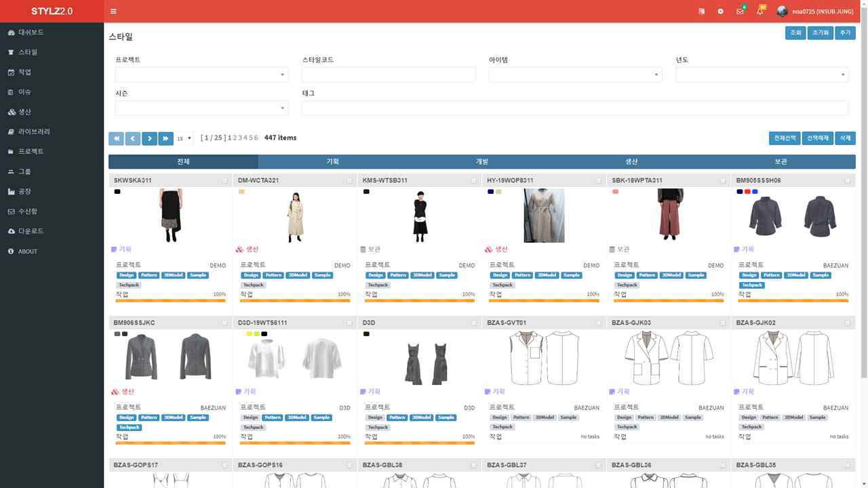
Task: Click the 추가 add button
Action: 845,33
